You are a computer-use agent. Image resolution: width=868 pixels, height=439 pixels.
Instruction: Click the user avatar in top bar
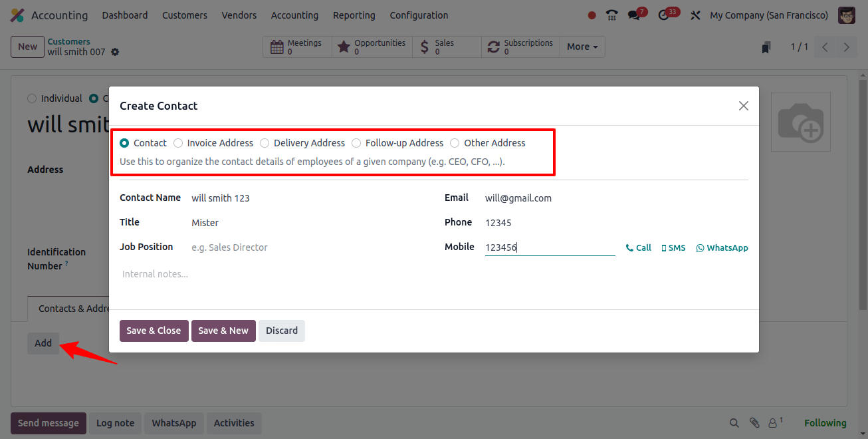coord(847,15)
